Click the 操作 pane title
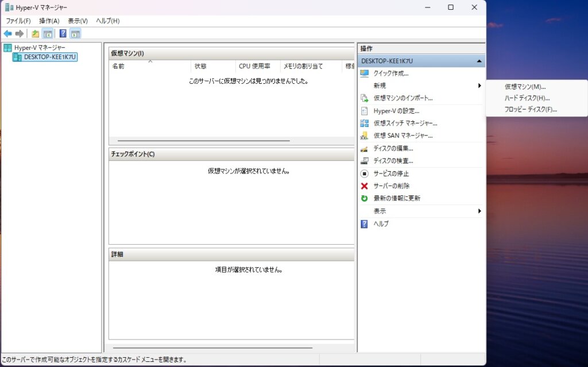 click(x=366, y=48)
